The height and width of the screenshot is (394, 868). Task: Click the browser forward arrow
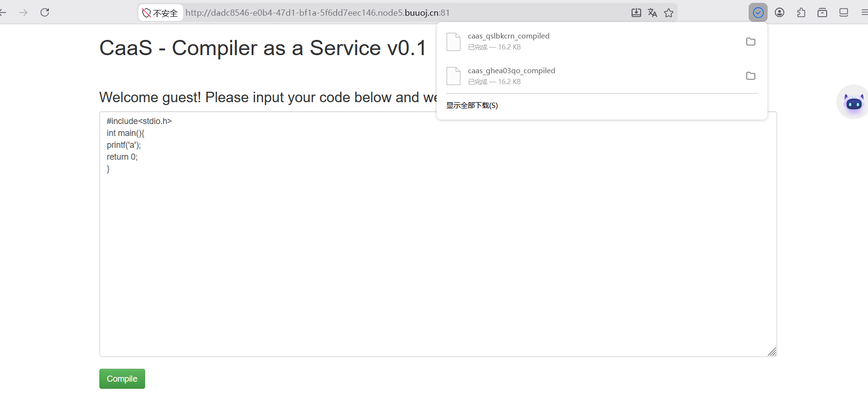click(x=23, y=12)
